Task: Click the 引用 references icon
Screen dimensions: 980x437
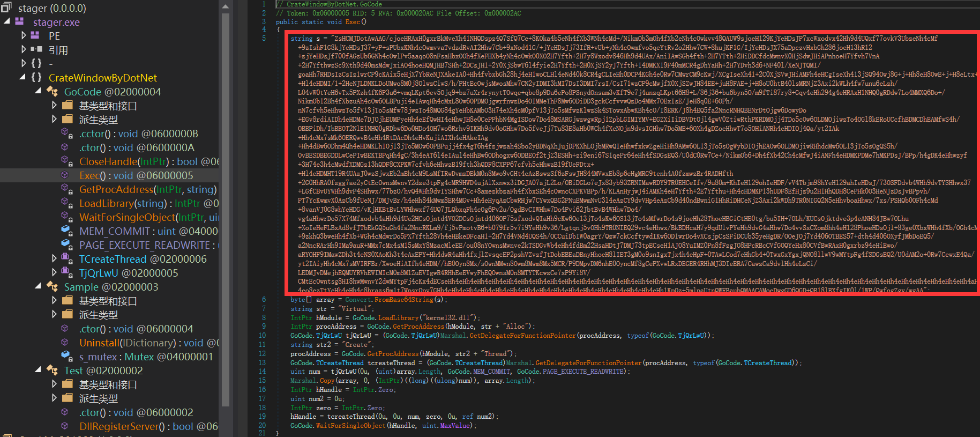Action: [36, 49]
